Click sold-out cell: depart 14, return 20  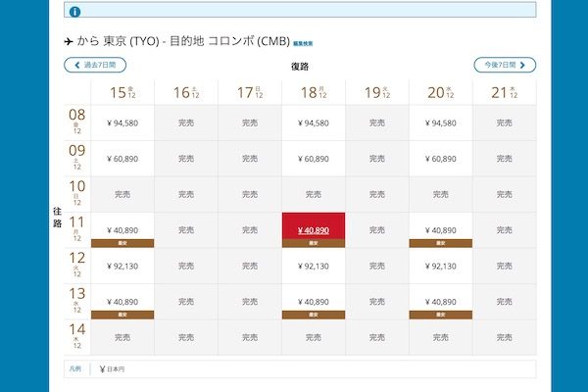tap(441, 337)
